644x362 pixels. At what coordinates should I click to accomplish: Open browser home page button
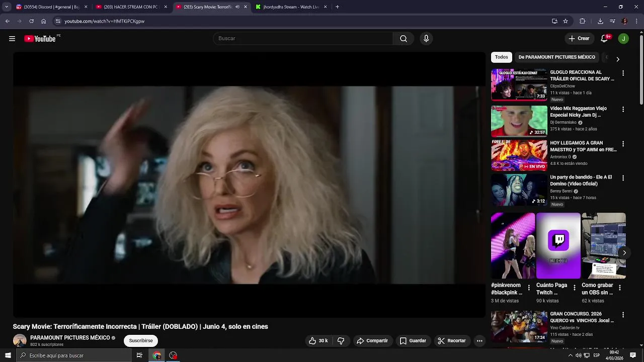click(44, 21)
